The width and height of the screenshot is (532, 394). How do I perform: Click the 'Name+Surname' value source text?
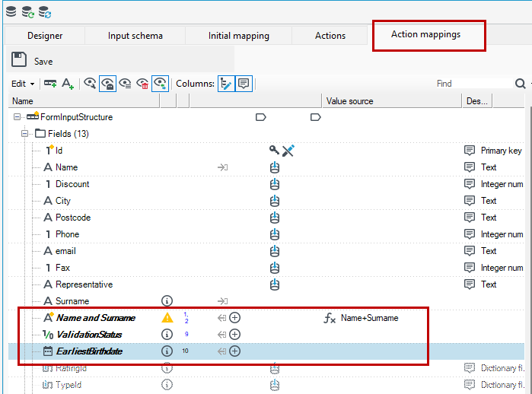369,318
